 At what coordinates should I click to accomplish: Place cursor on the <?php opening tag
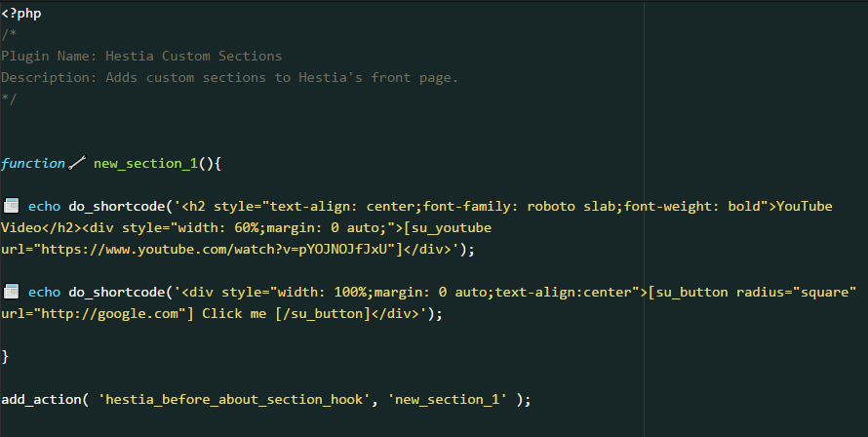[x=21, y=14]
